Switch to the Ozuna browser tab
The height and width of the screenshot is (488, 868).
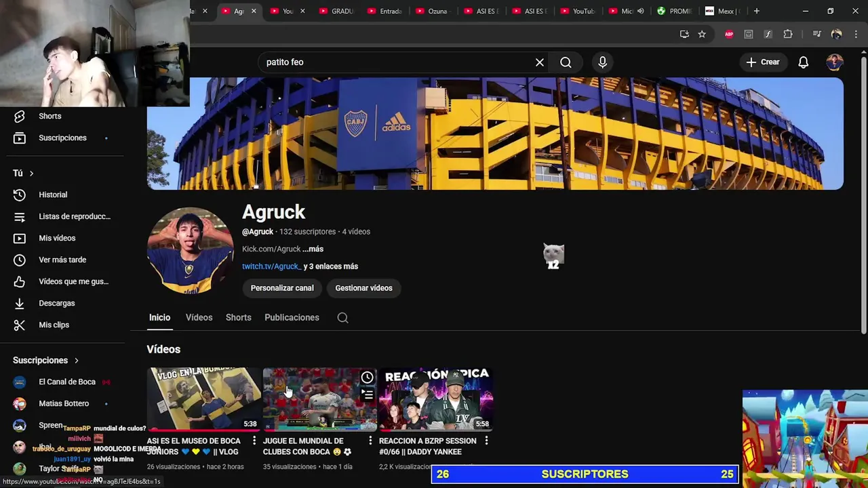coord(433,12)
